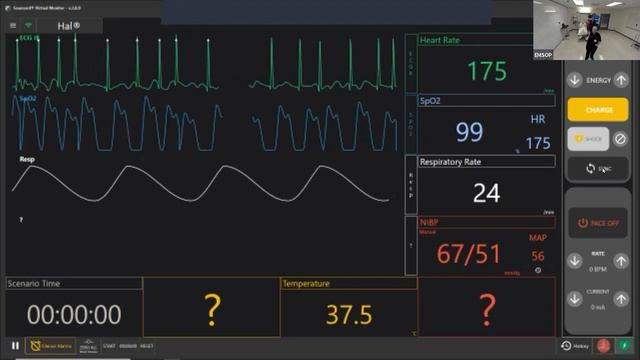Toggle the SYNC mode button
Image resolution: width=640 pixels, height=360 pixels.
pos(598,169)
